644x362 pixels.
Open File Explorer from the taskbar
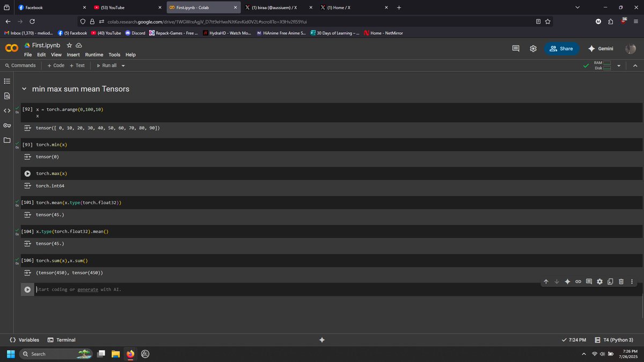(115, 354)
